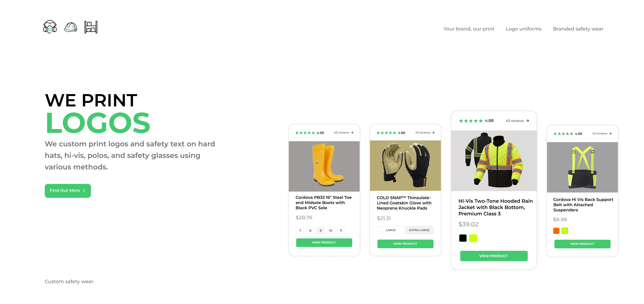Image resolution: width=644 pixels, height=304 pixels.
Task: View product for Cordova PB33 boots
Action: click(x=324, y=243)
